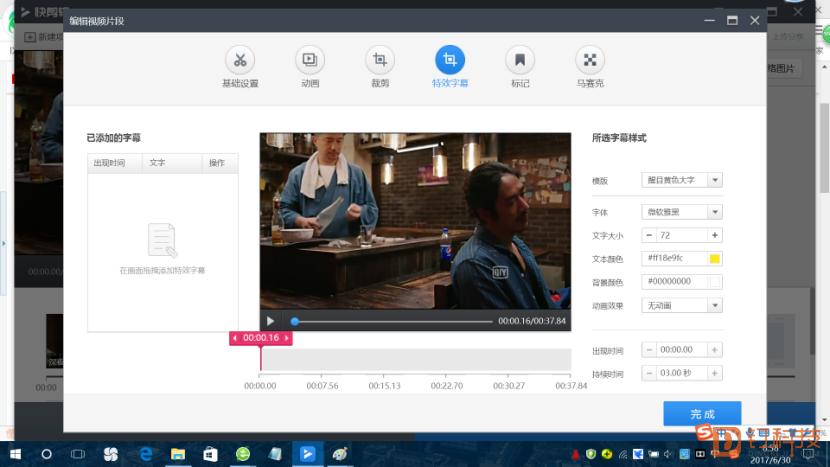Decrease 文字大小 with minus button
This screenshot has height=467, width=830.
(649, 235)
